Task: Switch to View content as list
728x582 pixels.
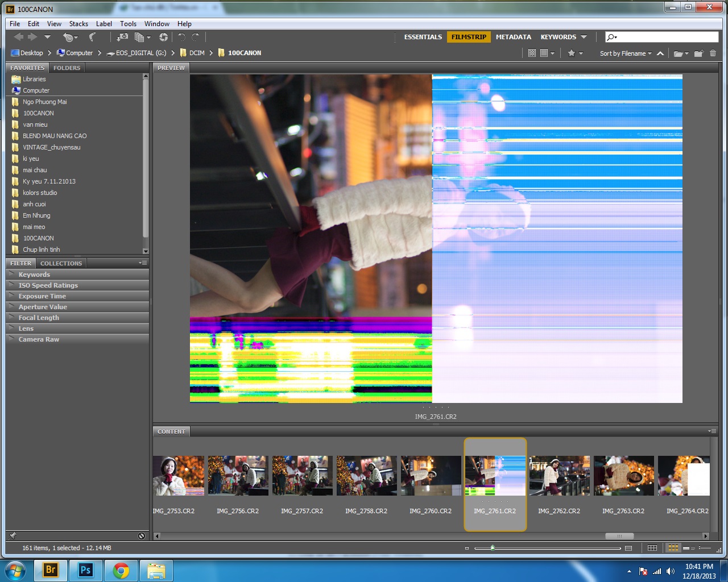Action: (x=705, y=548)
